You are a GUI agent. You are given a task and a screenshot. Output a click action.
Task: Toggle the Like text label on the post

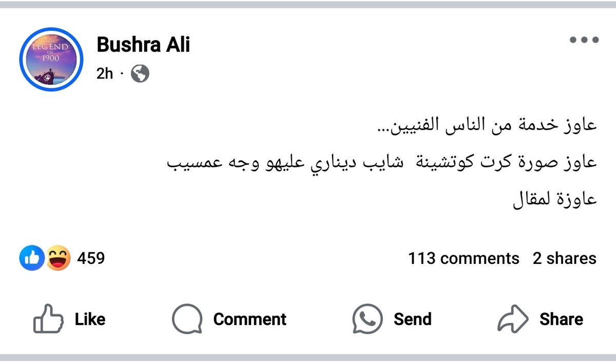click(90, 319)
